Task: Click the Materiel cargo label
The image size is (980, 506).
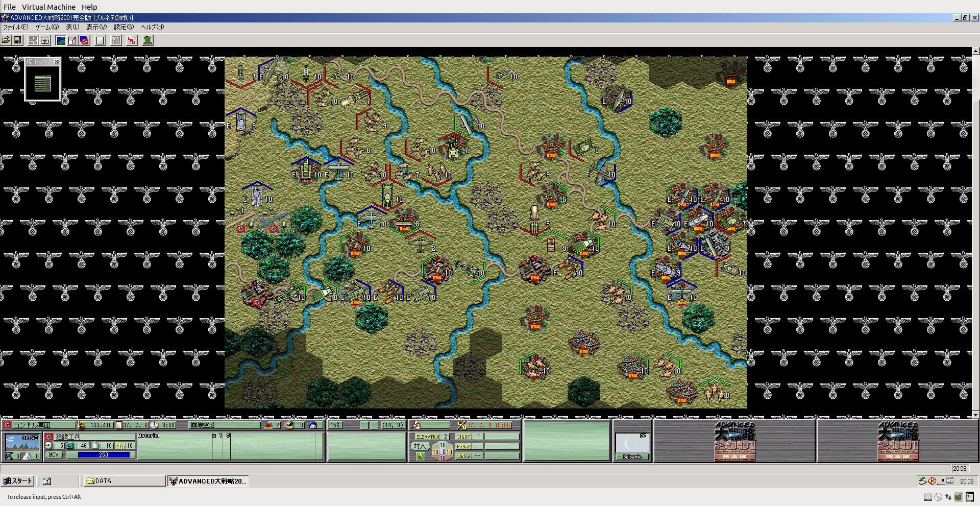Action: click(x=149, y=436)
